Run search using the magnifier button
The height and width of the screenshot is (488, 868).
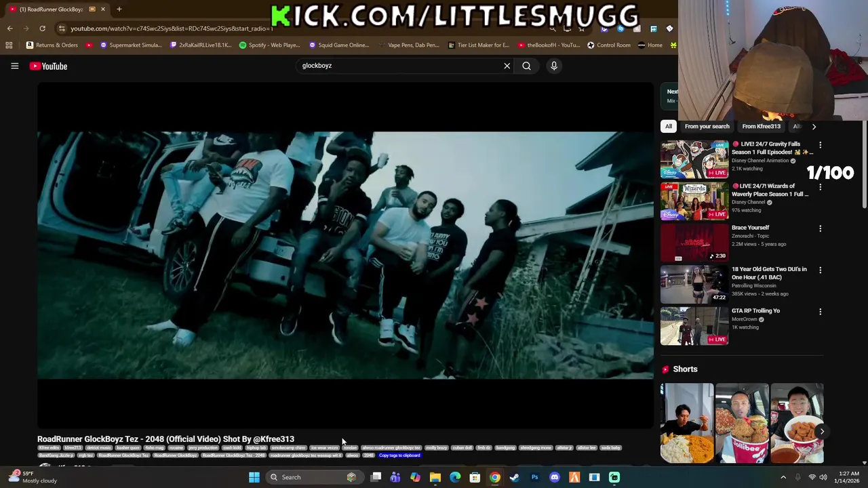[x=526, y=66]
